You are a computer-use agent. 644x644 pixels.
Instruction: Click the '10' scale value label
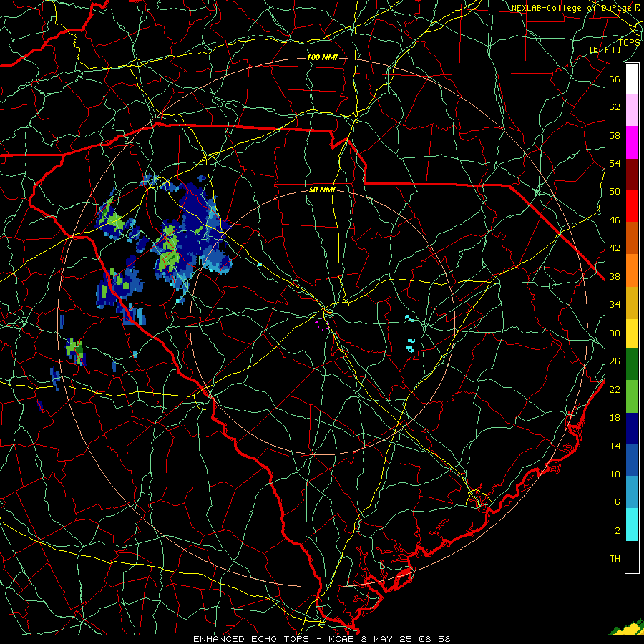(x=615, y=474)
